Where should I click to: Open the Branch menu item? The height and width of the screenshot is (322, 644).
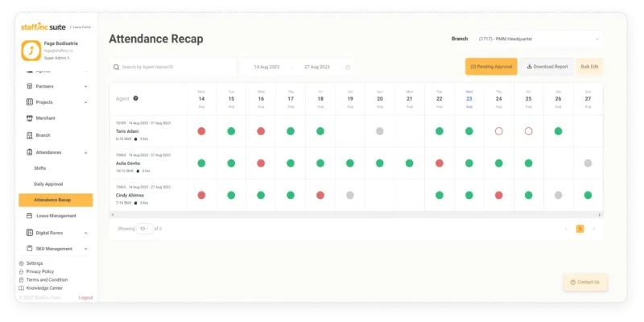pyautogui.click(x=43, y=135)
